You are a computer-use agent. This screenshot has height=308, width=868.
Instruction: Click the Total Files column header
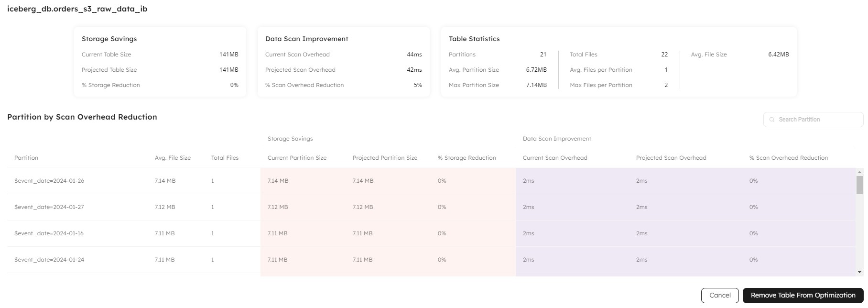click(225, 158)
